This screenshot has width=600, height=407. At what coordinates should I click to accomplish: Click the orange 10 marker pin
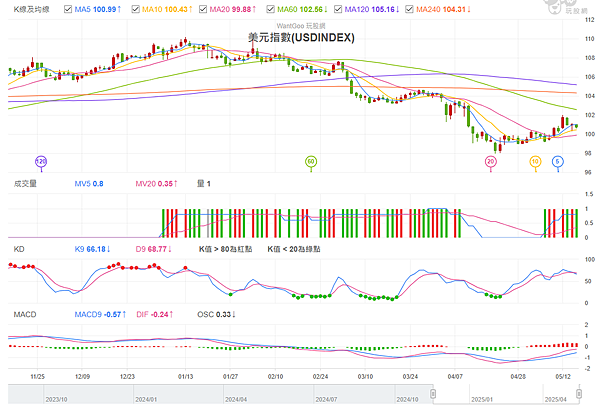pyautogui.click(x=535, y=162)
